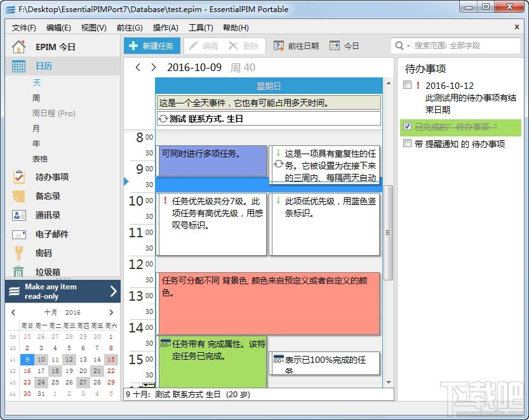Open EPIM Today home icon

(x=18, y=46)
